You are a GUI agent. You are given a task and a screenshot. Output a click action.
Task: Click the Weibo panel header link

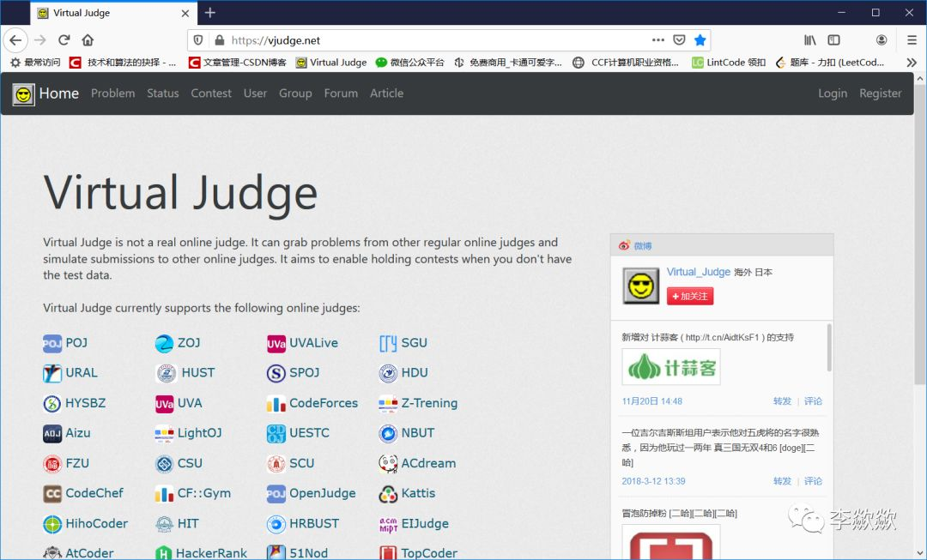[643, 246]
